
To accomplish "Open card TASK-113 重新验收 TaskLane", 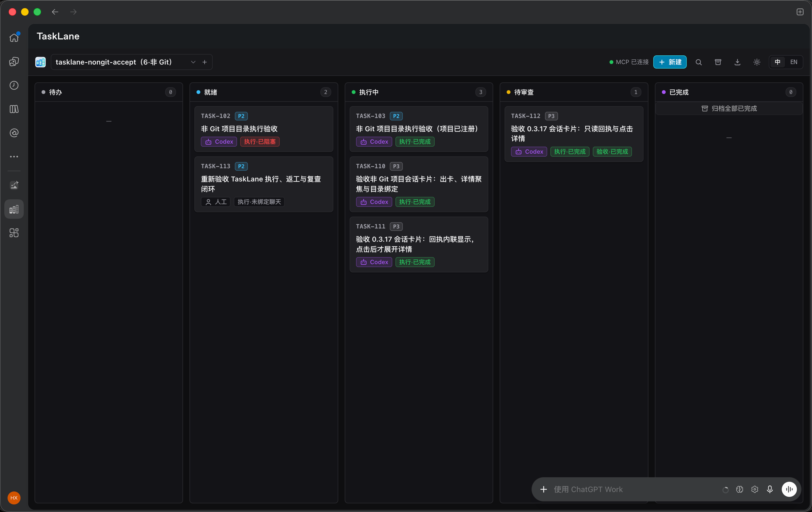I will (x=264, y=184).
